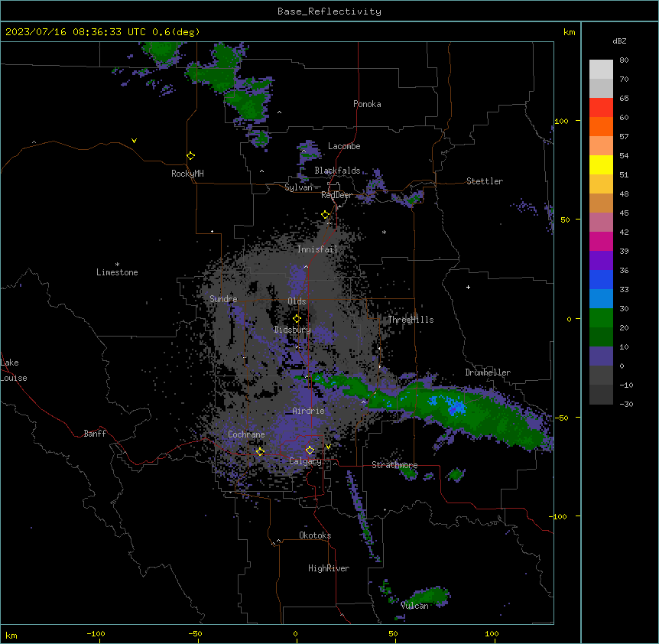This screenshot has width=659, height=644.
Task: Click the Lake Louise label
Action: [14, 370]
